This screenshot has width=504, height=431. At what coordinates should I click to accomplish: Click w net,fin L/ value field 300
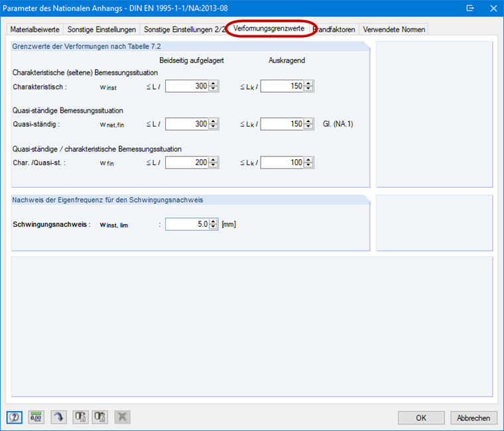pos(187,124)
